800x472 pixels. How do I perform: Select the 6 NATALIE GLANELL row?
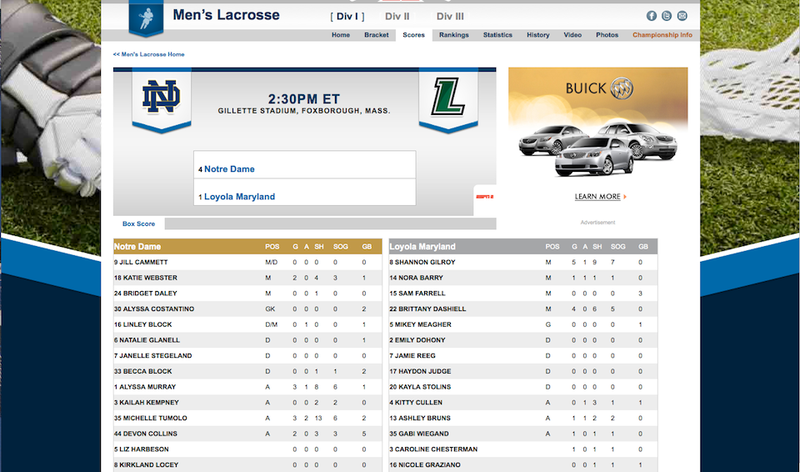(x=247, y=340)
